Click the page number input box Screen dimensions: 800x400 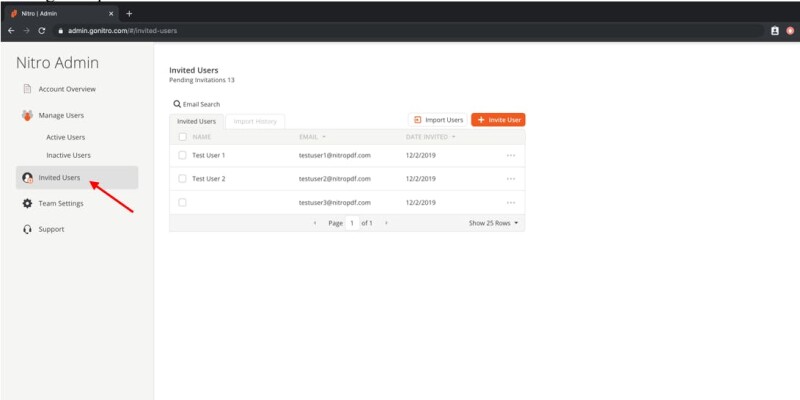click(352, 223)
